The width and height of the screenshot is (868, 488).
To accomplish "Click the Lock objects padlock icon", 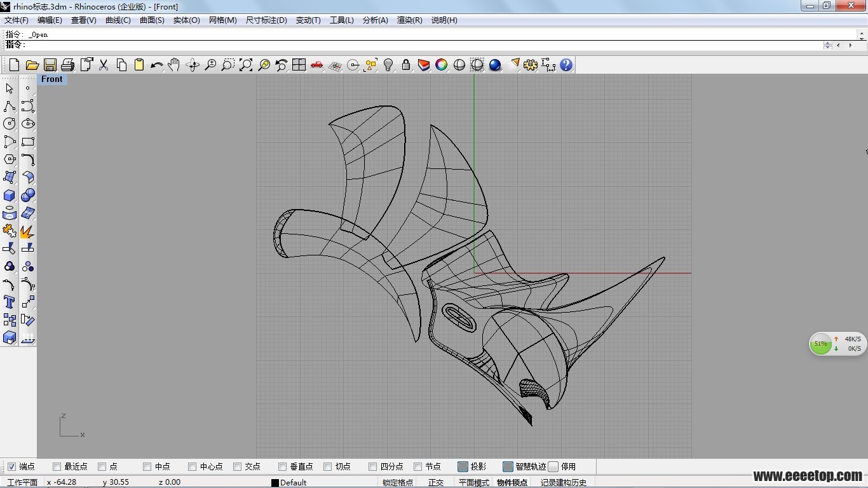I will [x=406, y=65].
